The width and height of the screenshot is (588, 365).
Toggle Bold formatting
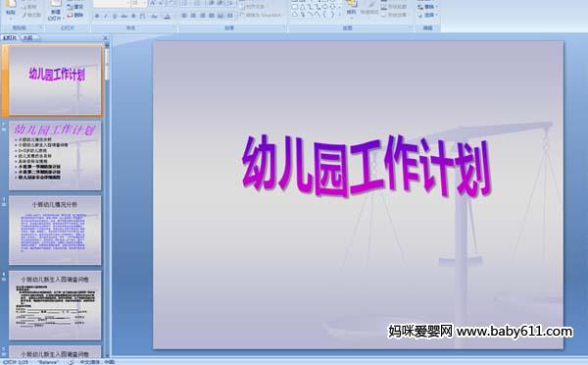coord(97,16)
